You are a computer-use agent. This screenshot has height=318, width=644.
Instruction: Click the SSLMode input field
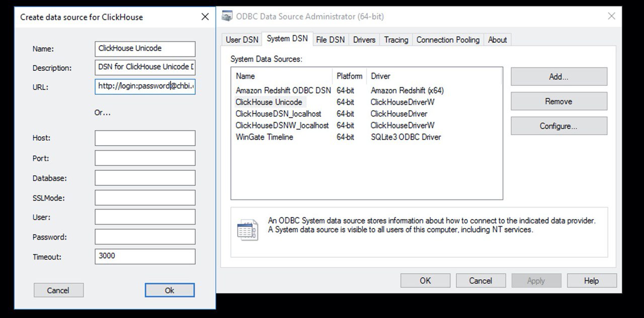click(x=145, y=197)
